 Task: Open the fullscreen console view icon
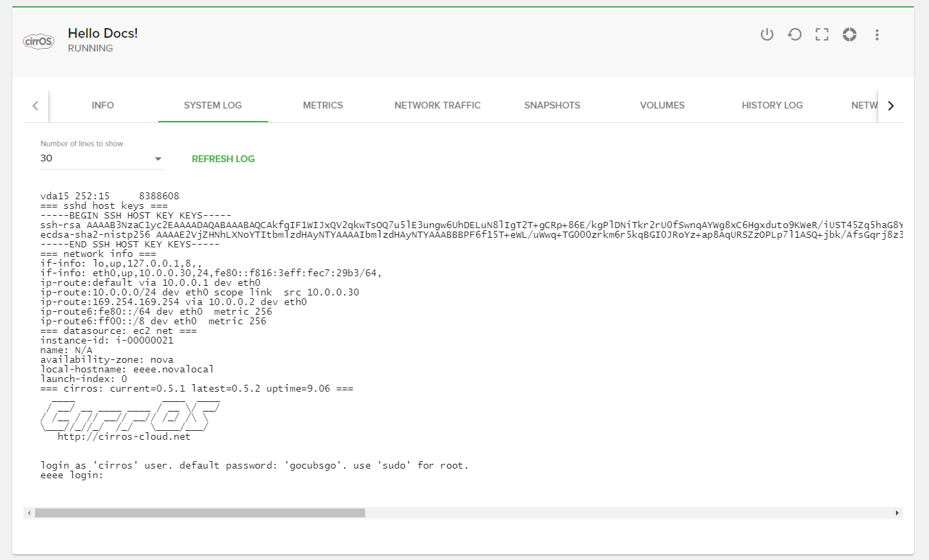click(822, 34)
